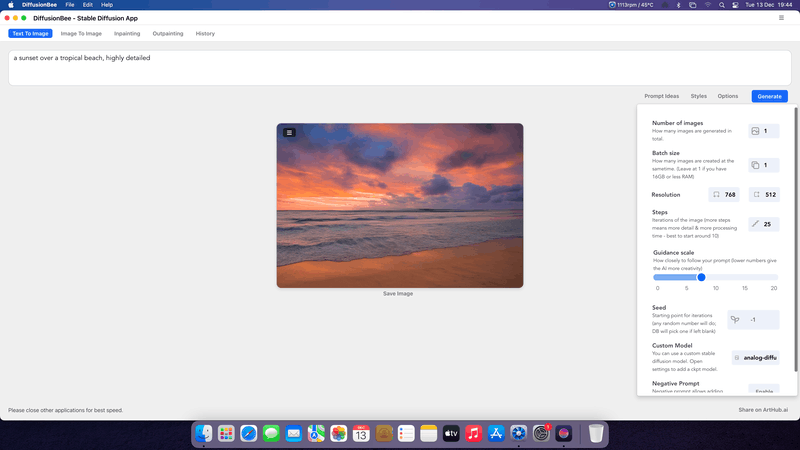This screenshot has height=450, width=800.
Task: Open Finder from the dock
Action: coord(204,434)
